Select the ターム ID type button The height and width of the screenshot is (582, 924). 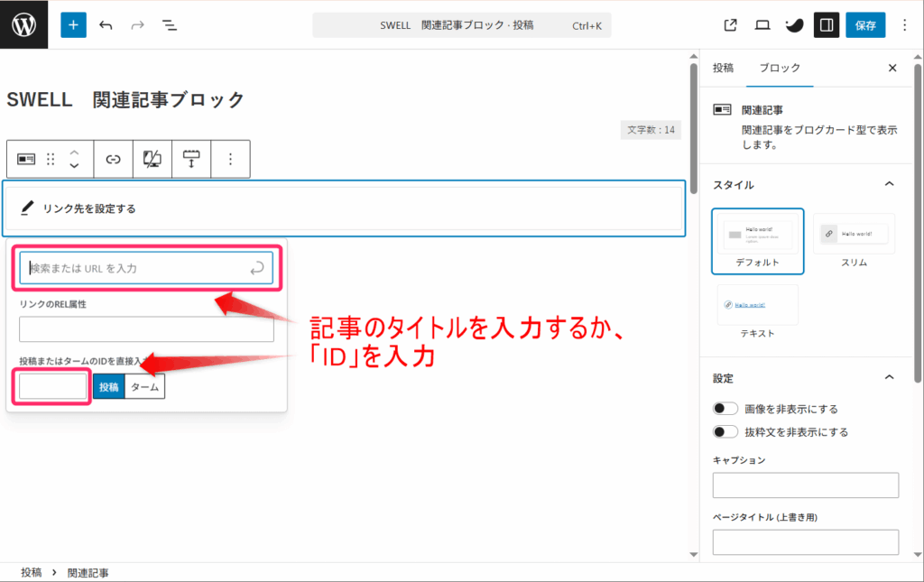(145, 387)
